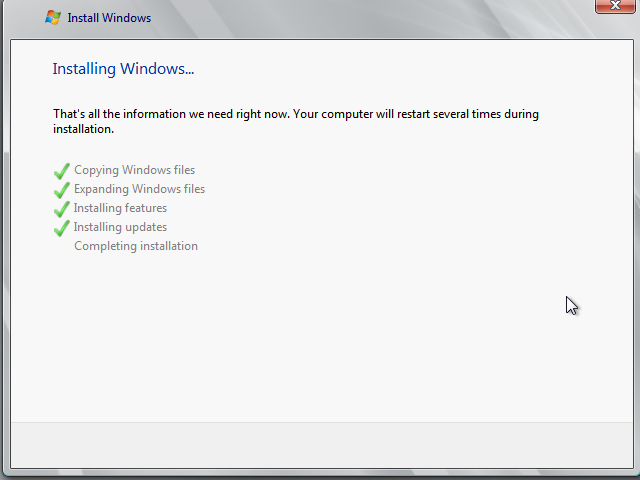Click the word "installation." ending the info paragraph
This screenshot has height=480, width=640.
[83, 129]
